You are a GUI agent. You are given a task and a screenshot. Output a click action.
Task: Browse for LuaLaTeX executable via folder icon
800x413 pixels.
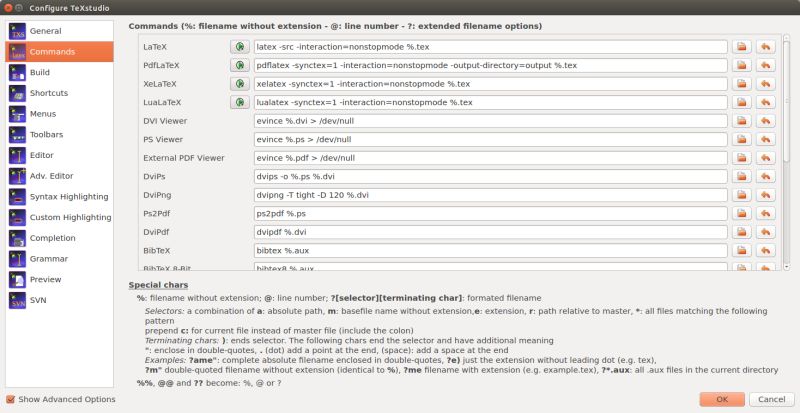pyautogui.click(x=742, y=102)
